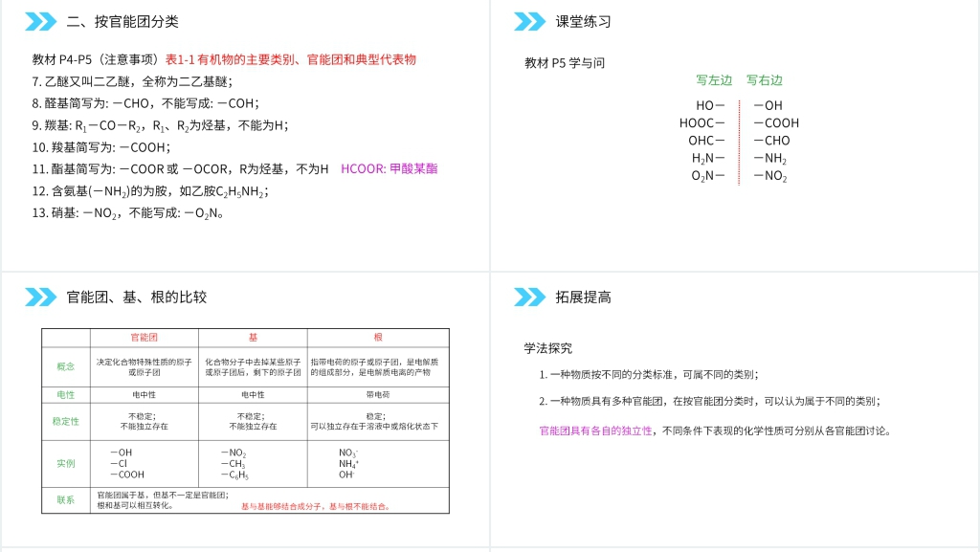This screenshot has height=552, width=980.
Task: Click the 稳定性 cell in the 官能团 column
Action: [145, 422]
